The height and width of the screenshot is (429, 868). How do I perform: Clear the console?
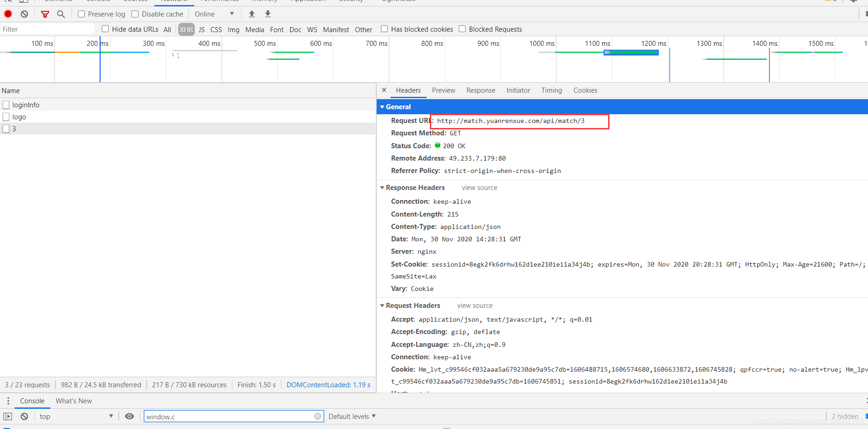pos(24,416)
